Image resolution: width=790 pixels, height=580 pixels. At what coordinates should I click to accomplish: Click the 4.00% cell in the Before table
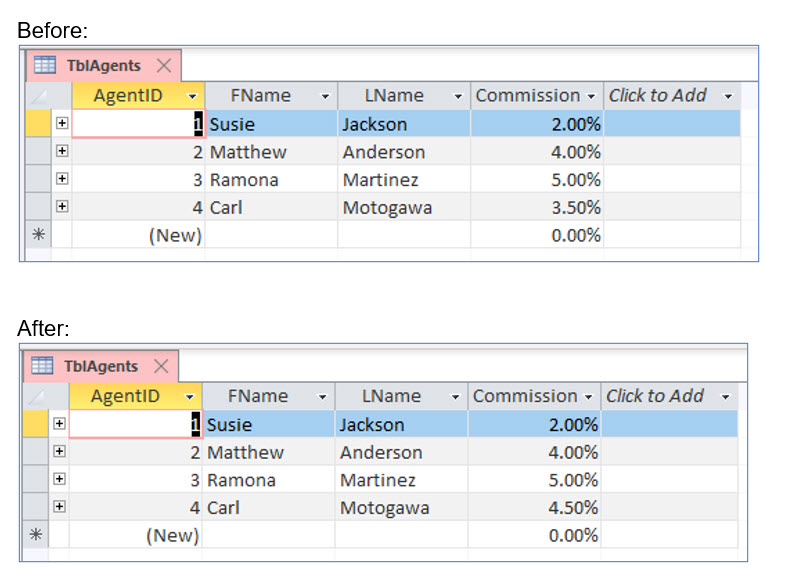point(537,152)
